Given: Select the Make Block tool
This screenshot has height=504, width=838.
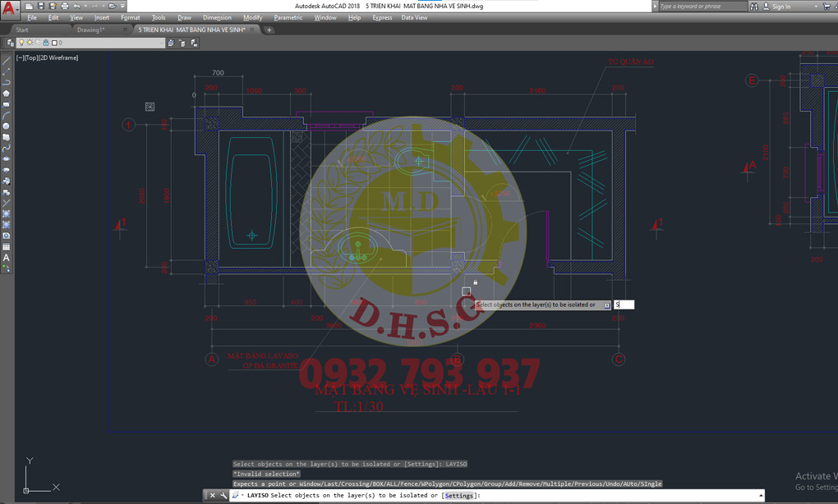Looking at the screenshot, I should 7,192.
